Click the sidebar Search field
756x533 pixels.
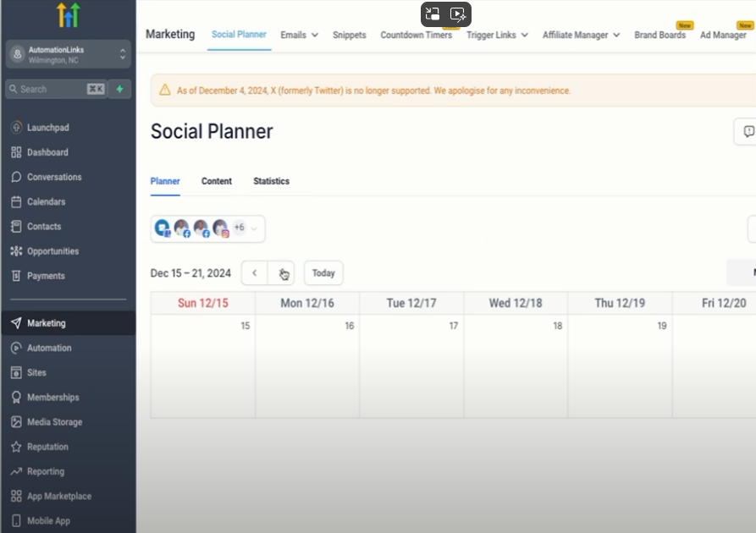tap(57, 89)
